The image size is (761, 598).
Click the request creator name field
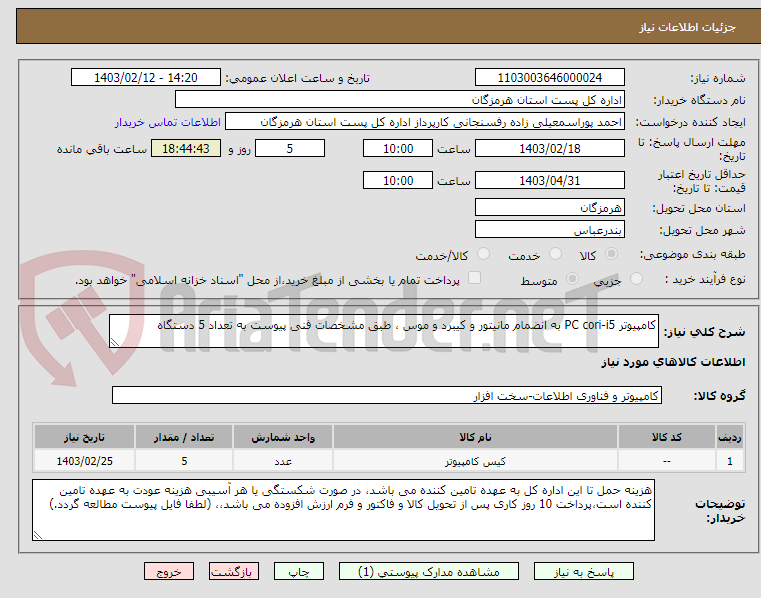425,122
